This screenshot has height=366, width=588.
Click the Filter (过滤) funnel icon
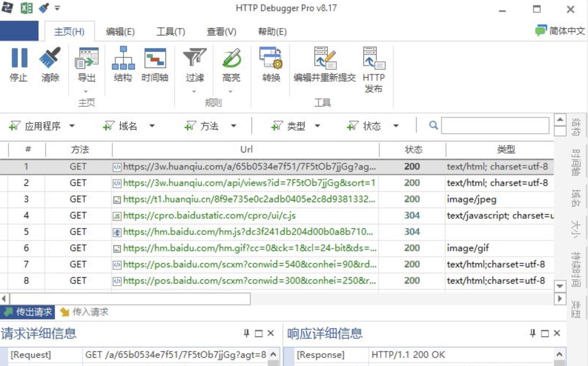[195, 57]
